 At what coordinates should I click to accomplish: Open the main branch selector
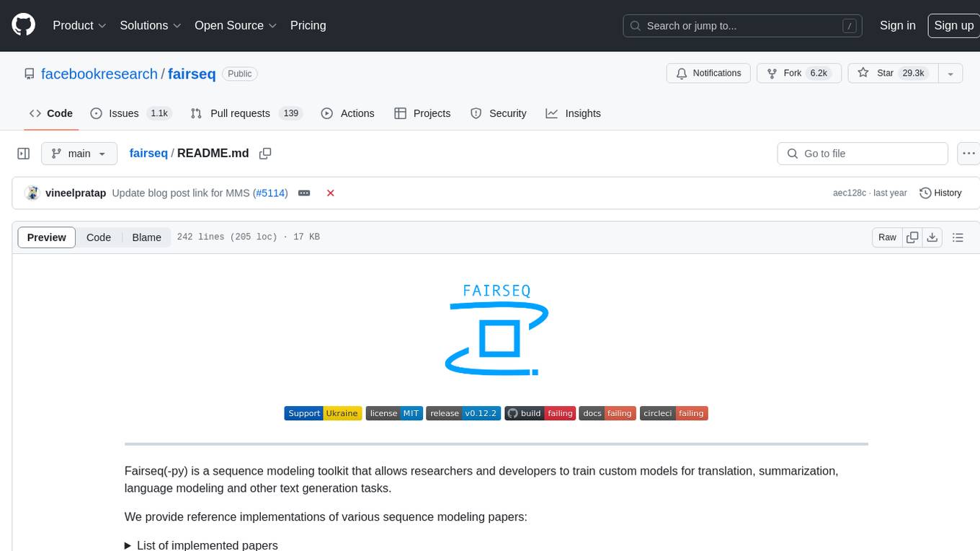(79, 154)
